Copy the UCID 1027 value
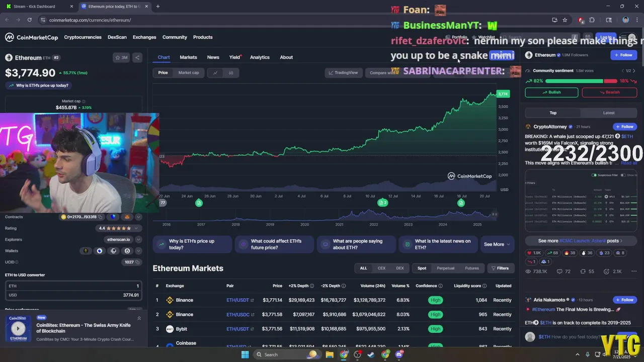The height and width of the screenshot is (362, 644). 138,262
